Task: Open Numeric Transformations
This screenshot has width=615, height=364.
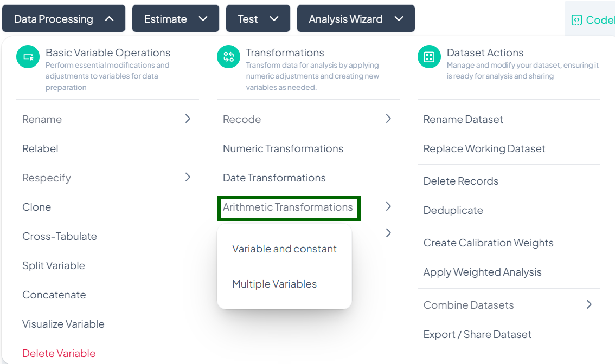Action: pyautogui.click(x=283, y=148)
